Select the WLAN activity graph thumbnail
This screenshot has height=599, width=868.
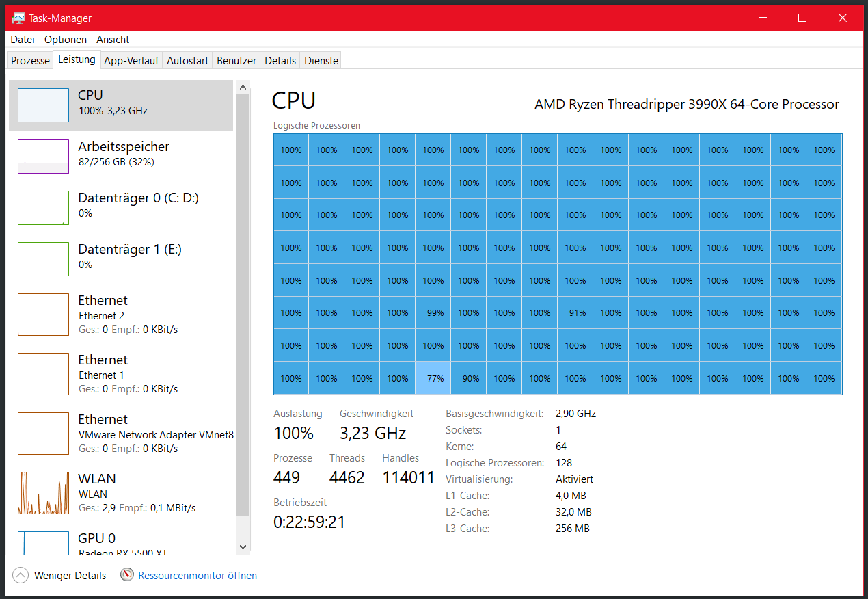[43, 493]
